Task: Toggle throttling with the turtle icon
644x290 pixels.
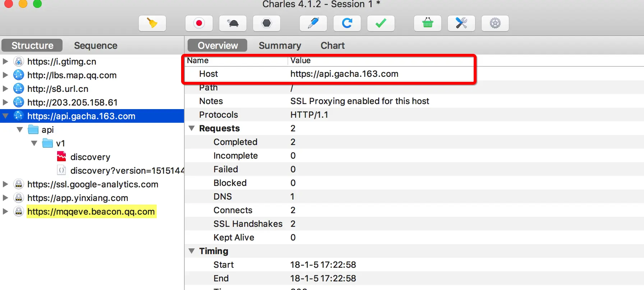Action: (x=233, y=23)
